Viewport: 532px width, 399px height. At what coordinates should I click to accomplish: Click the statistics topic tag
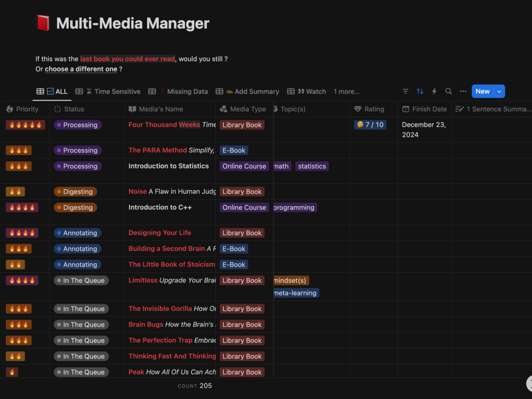point(312,166)
